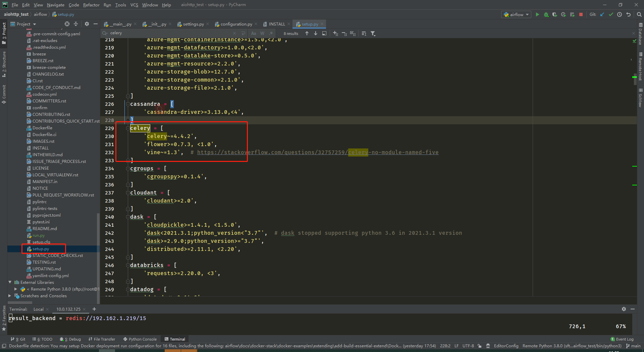This screenshot has height=352, width=644.
Task: Rollback changes with undo arrow
Action: point(628,14)
